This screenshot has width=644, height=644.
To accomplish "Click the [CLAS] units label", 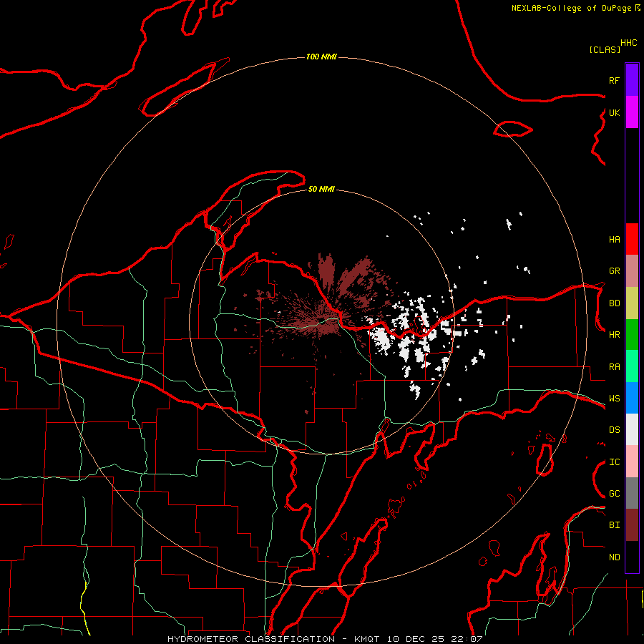I will point(605,49).
